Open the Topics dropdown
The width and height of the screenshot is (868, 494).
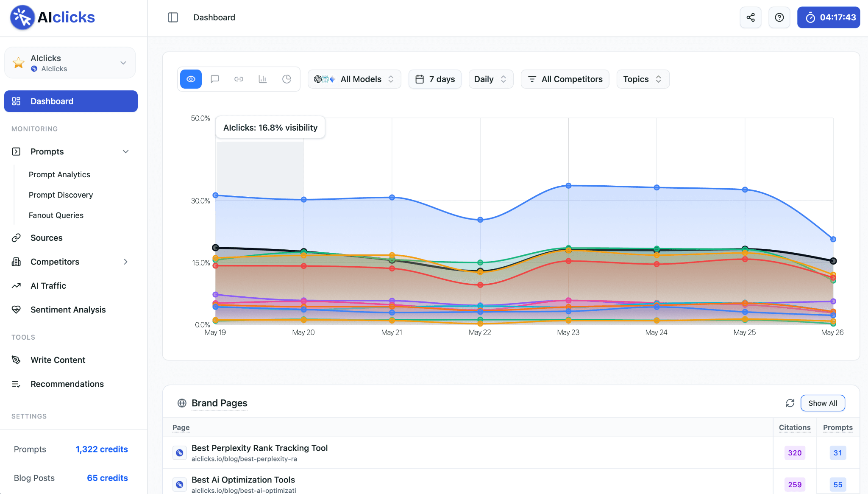(643, 79)
